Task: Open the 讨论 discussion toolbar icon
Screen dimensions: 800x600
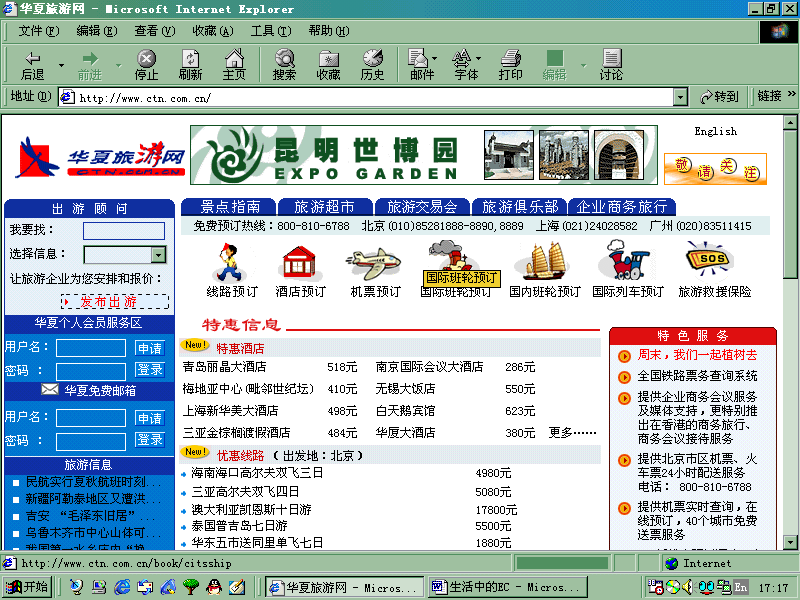Action: tap(611, 65)
